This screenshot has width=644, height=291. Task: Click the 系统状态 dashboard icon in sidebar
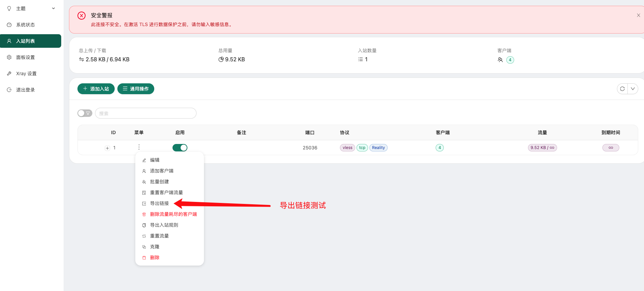pyautogui.click(x=9, y=25)
